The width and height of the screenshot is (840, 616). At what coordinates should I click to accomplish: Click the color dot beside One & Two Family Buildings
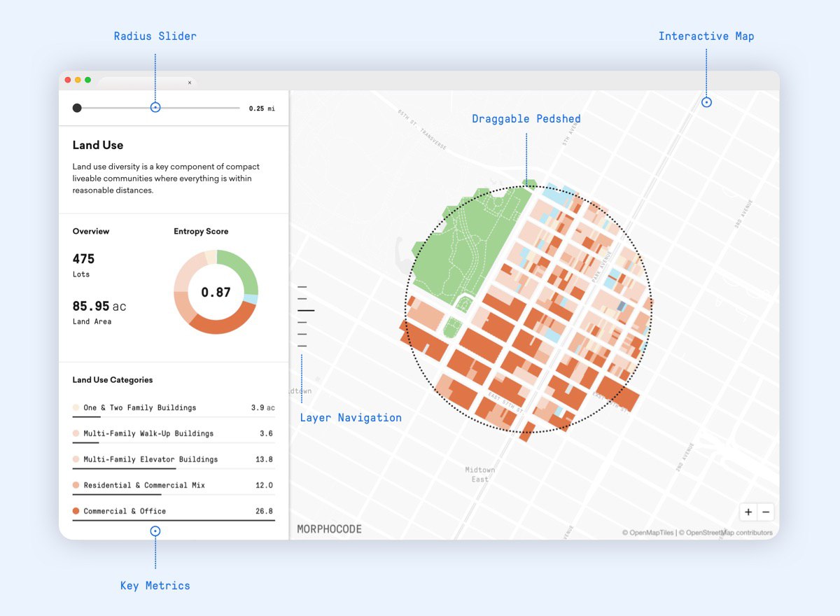tap(76, 408)
